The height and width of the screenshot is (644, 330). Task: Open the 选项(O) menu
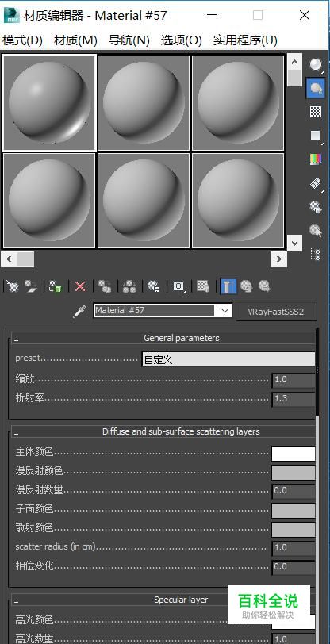[181, 40]
